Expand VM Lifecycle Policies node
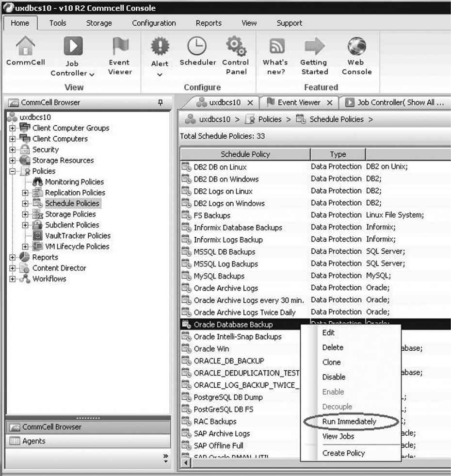Image resolution: width=451 pixels, height=476 pixels. click(25, 246)
